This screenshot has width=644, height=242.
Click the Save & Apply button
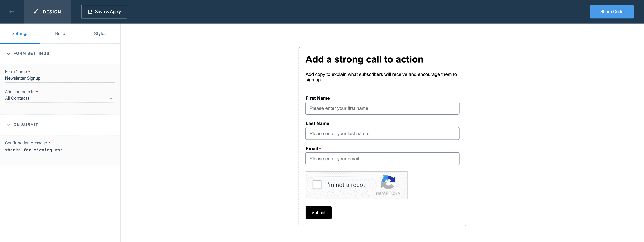(104, 12)
